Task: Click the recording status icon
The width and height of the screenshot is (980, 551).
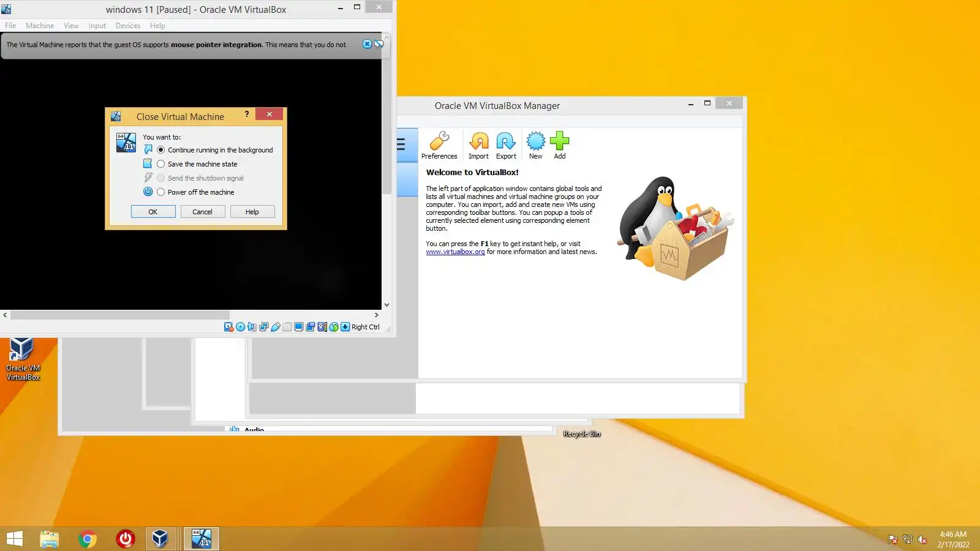Action: (x=311, y=327)
